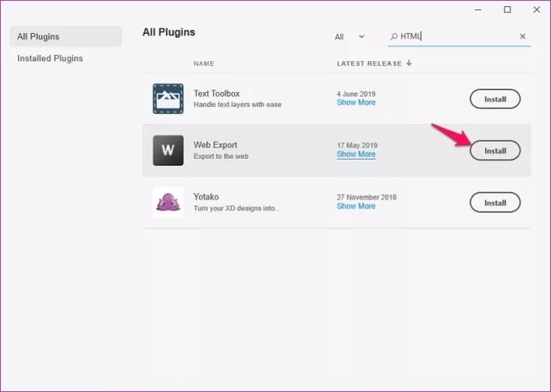Select All Plugins in sidebar

point(39,36)
